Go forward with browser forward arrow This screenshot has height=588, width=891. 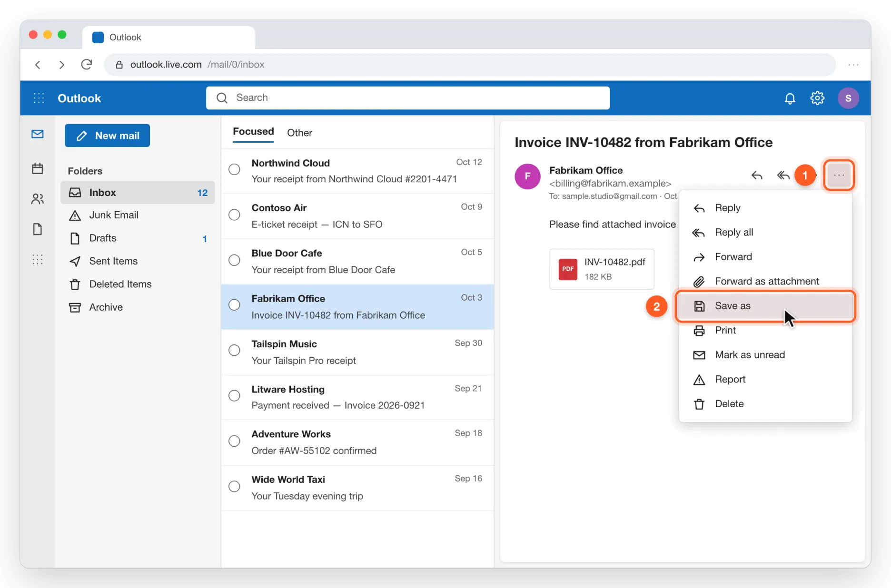coord(61,64)
